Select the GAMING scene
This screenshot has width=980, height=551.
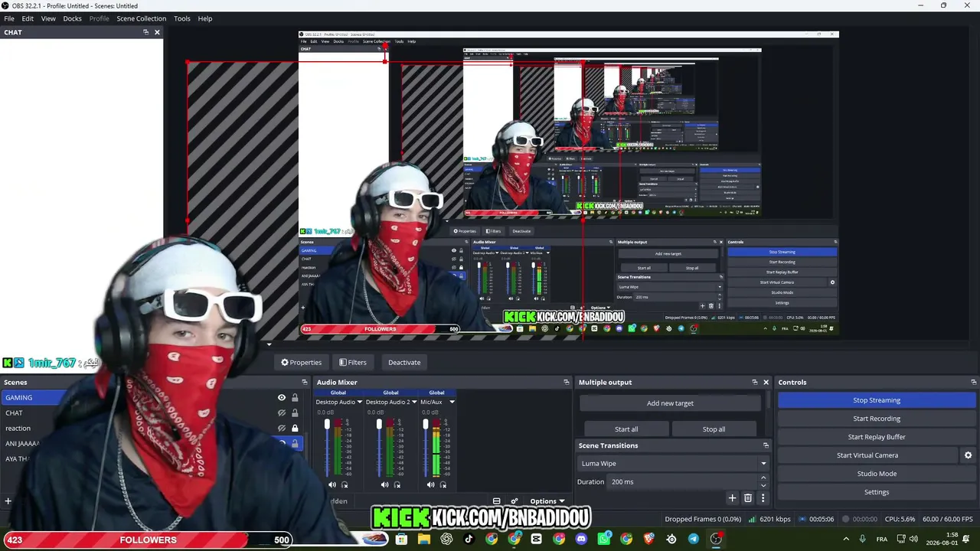click(34, 397)
